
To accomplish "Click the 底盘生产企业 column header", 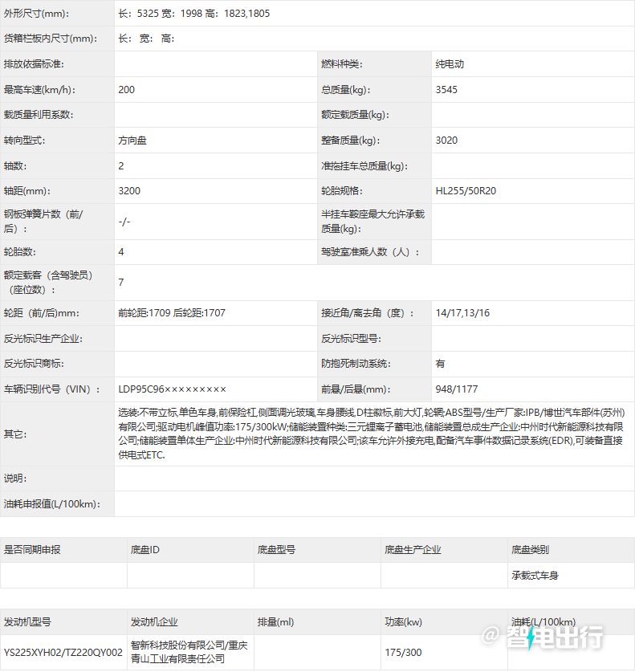I will point(413,550).
